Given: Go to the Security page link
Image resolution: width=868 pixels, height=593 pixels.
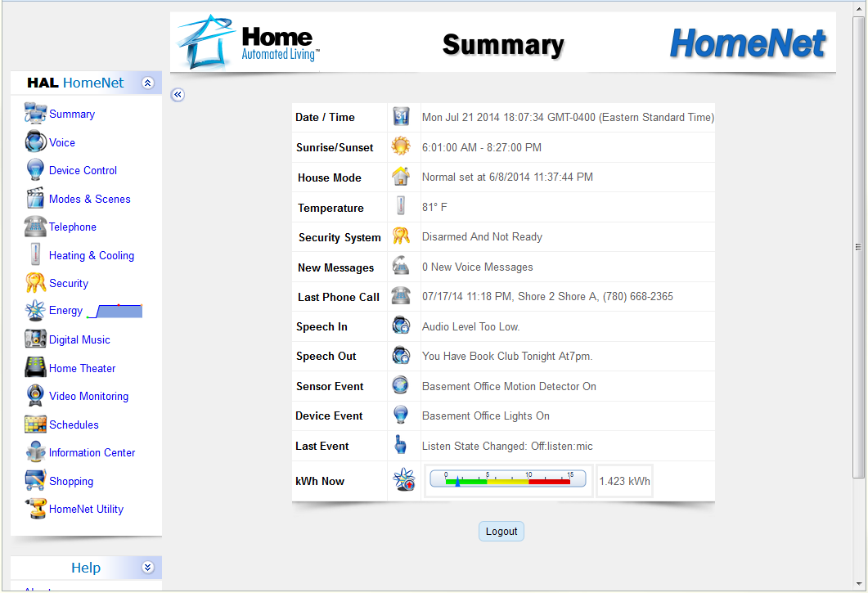Looking at the screenshot, I should click(69, 284).
